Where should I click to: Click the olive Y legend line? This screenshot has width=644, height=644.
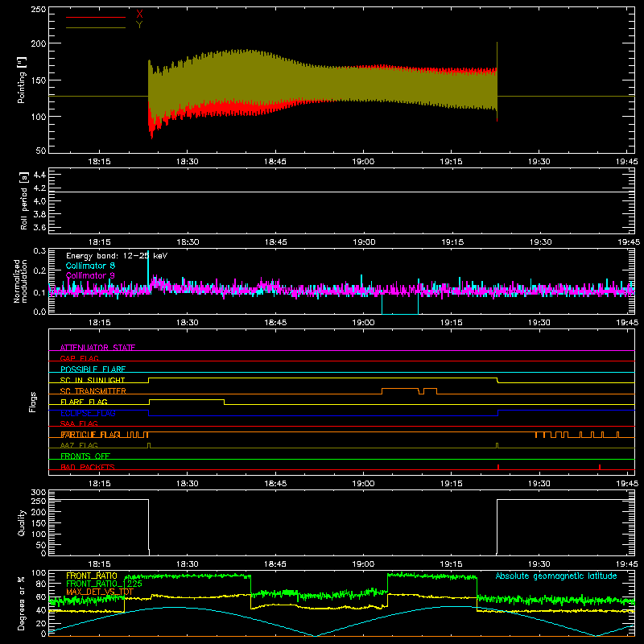coord(96,27)
